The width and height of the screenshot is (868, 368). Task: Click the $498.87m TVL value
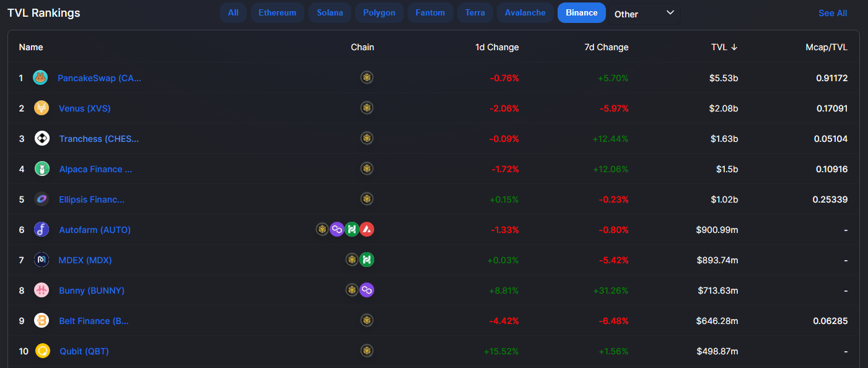pos(717,351)
